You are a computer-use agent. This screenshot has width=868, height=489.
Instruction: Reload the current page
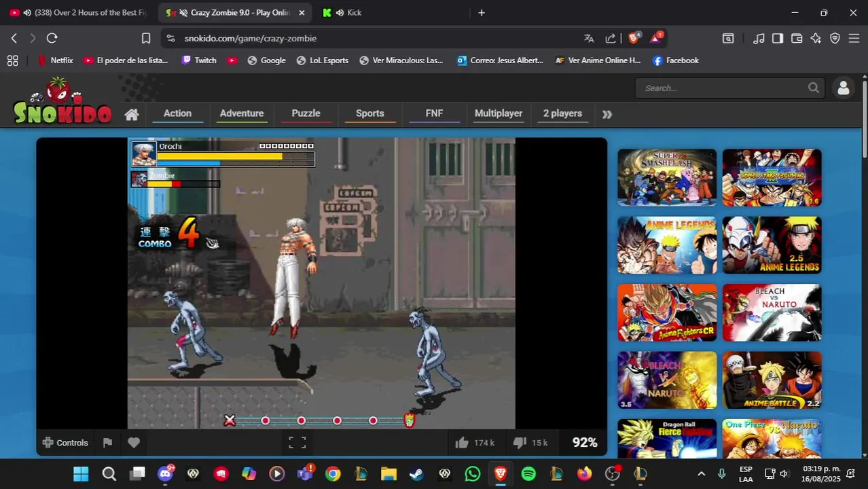[x=52, y=39]
